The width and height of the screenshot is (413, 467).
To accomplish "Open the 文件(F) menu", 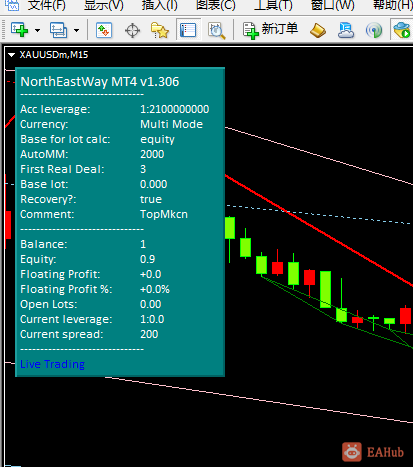I will click(x=46, y=5).
